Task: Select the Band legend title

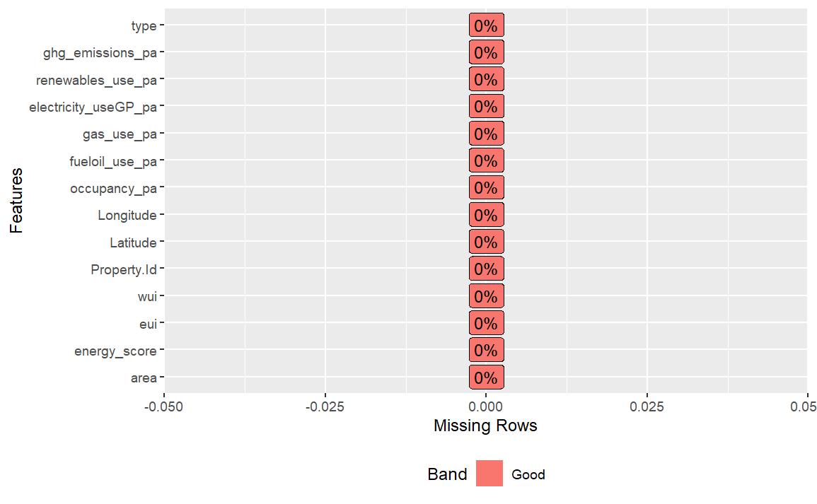Action: coord(447,474)
